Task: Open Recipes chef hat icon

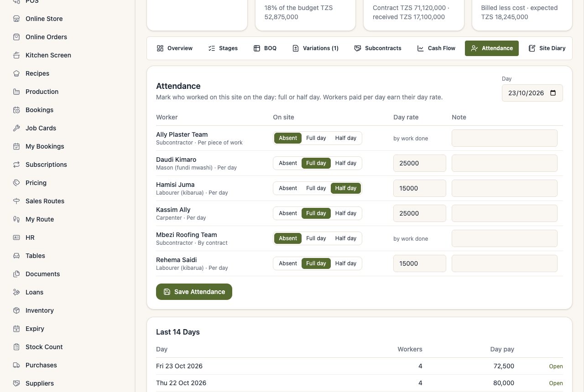Action: pyautogui.click(x=16, y=73)
